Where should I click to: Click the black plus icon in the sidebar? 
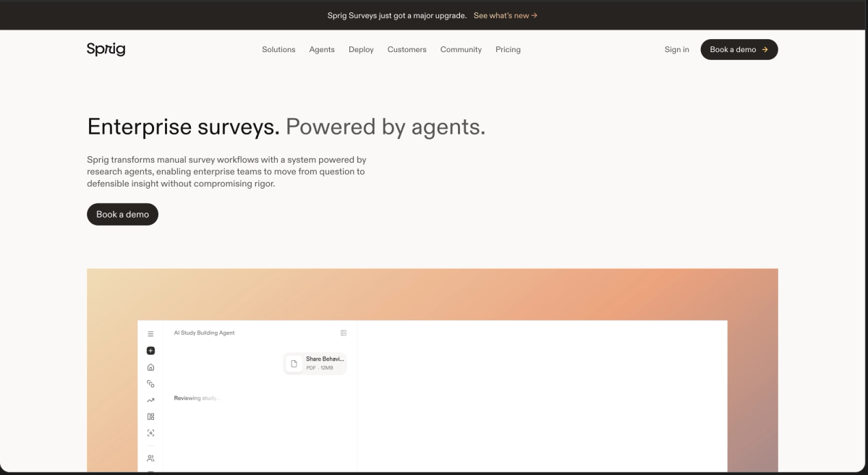150,351
